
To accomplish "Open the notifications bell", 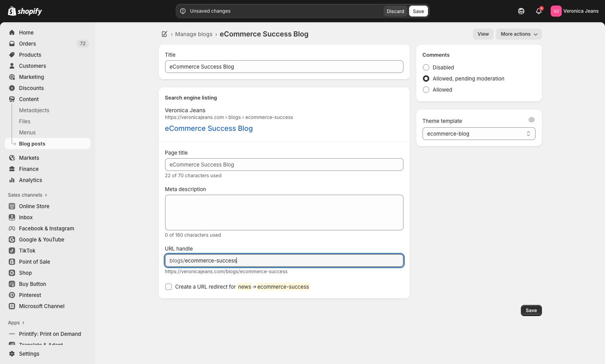I will (x=538, y=11).
